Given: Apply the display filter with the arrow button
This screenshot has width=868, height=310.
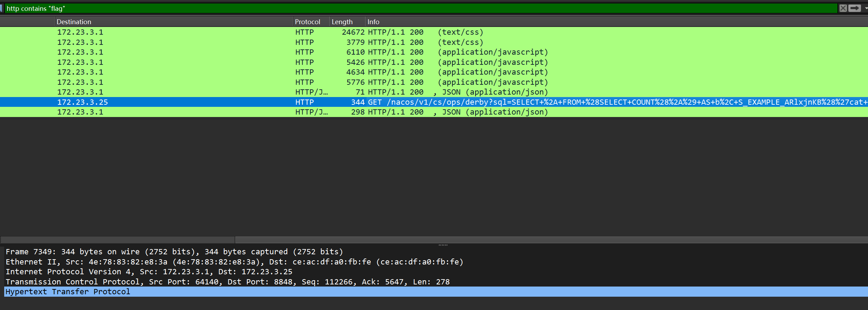Looking at the screenshot, I should (x=855, y=8).
